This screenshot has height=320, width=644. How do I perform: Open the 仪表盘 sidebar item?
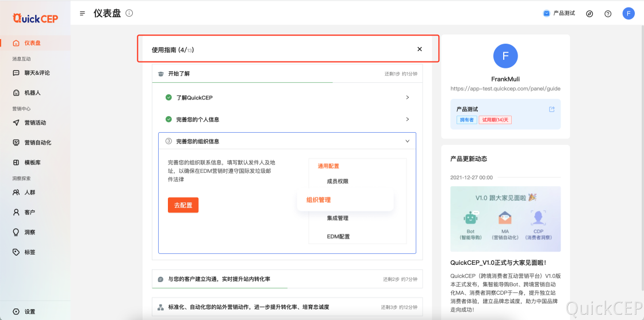coord(35,43)
